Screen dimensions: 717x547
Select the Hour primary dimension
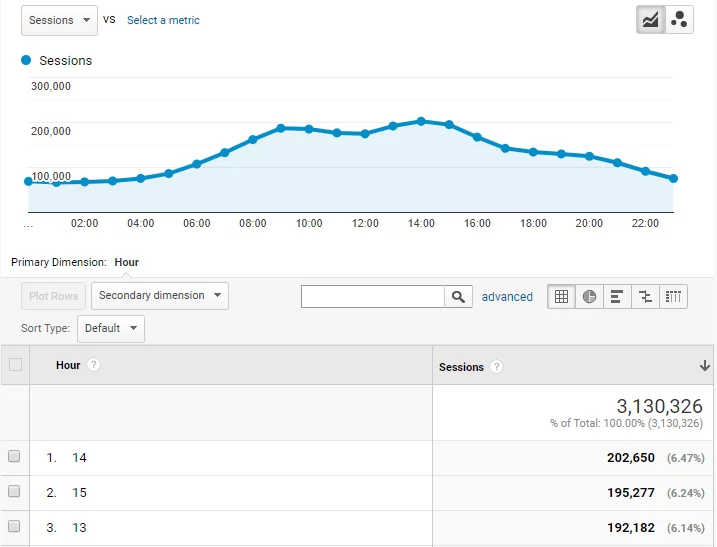point(126,262)
